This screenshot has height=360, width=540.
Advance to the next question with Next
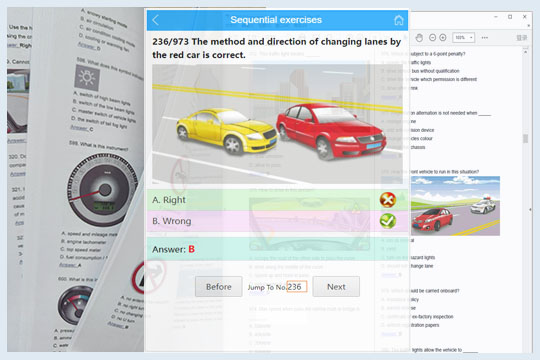[336, 287]
